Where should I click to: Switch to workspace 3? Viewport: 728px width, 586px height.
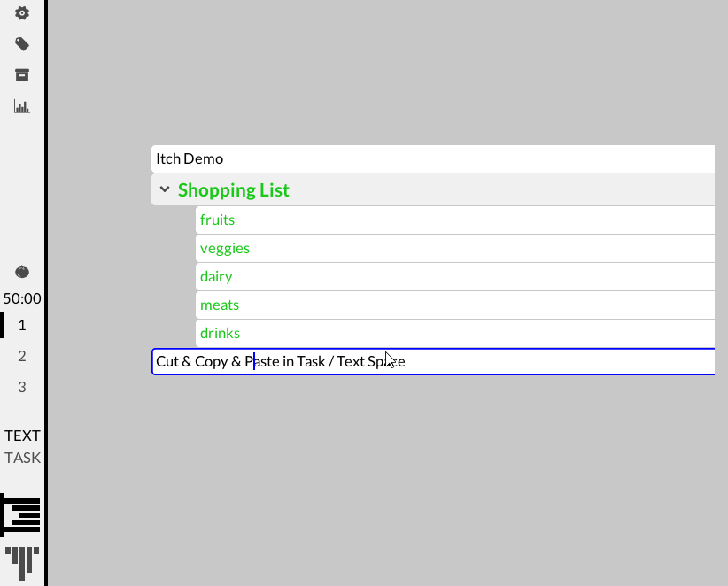[22, 387]
